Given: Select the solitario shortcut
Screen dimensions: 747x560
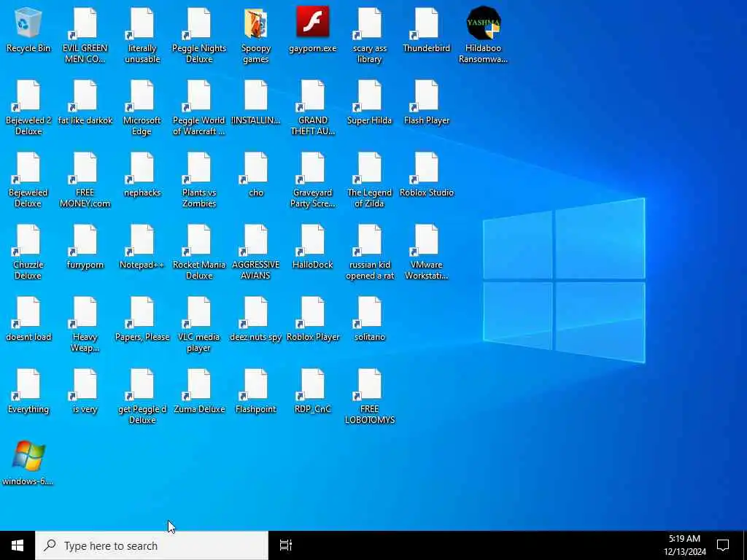Looking at the screenshot, I should (370, 319).
